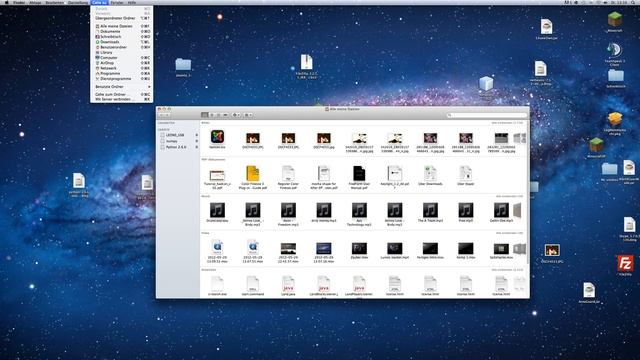The width and height of the screenshot is (640, 360).
Task: Choose Netzwerk menu entry
Action: [122, 68]
